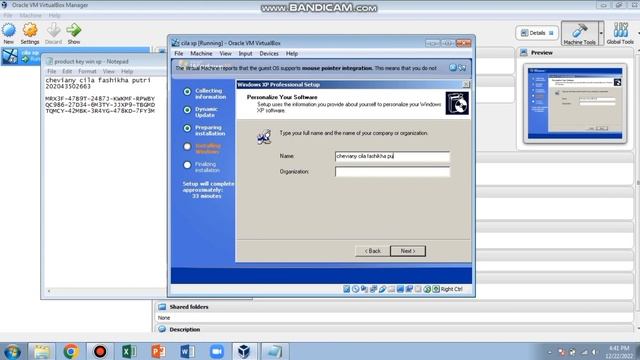This screenshot has width=640, height=360.
Task: Click the optical disc status icon
Action: [356, 289]
